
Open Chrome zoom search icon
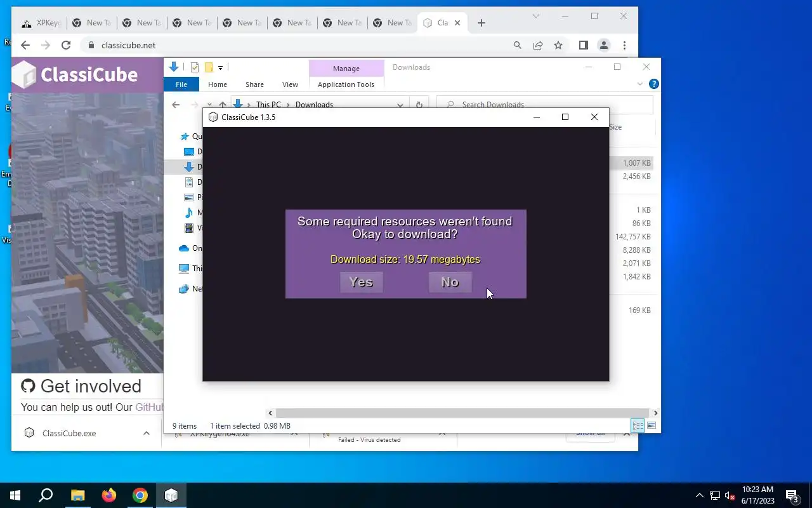(518, 45)
